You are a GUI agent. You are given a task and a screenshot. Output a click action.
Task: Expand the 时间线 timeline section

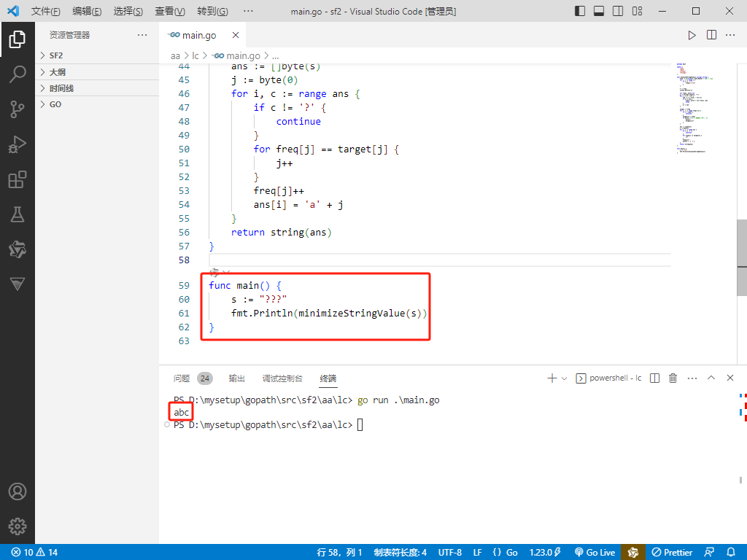tap(97, 88)
